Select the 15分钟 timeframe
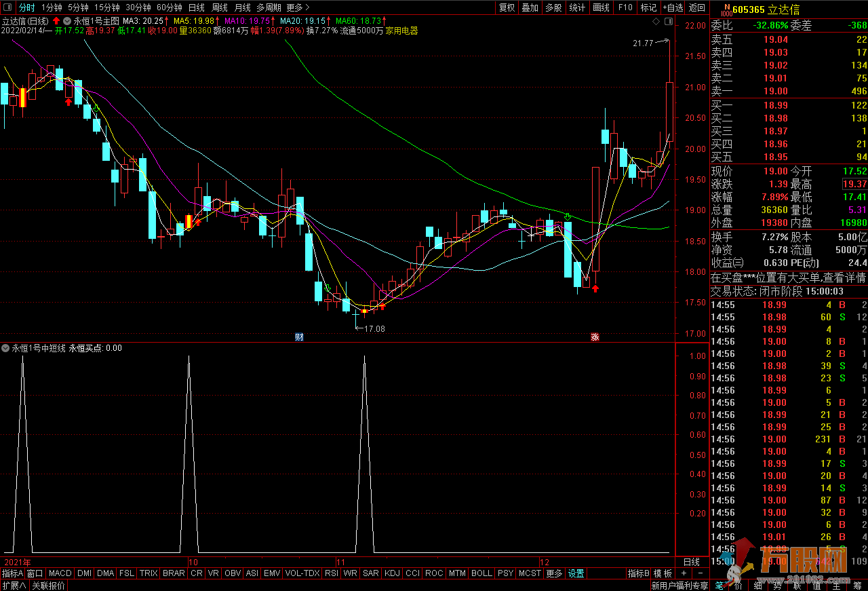868x591 pixels. click(106, 7)
